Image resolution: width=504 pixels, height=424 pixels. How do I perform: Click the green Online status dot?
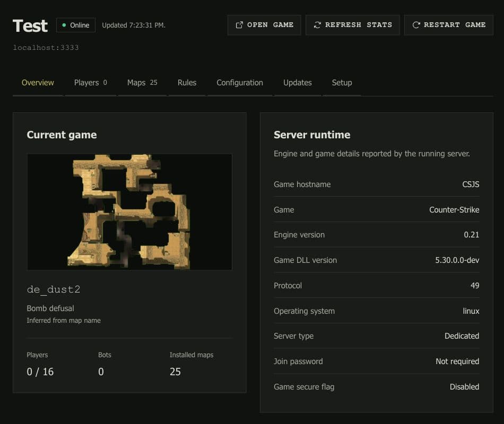point(64,25)
